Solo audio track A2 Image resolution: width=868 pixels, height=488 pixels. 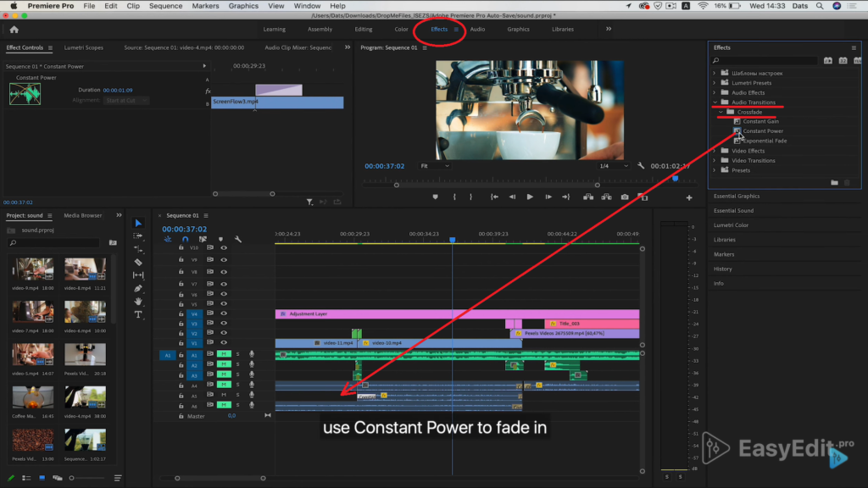coord(238,364)
